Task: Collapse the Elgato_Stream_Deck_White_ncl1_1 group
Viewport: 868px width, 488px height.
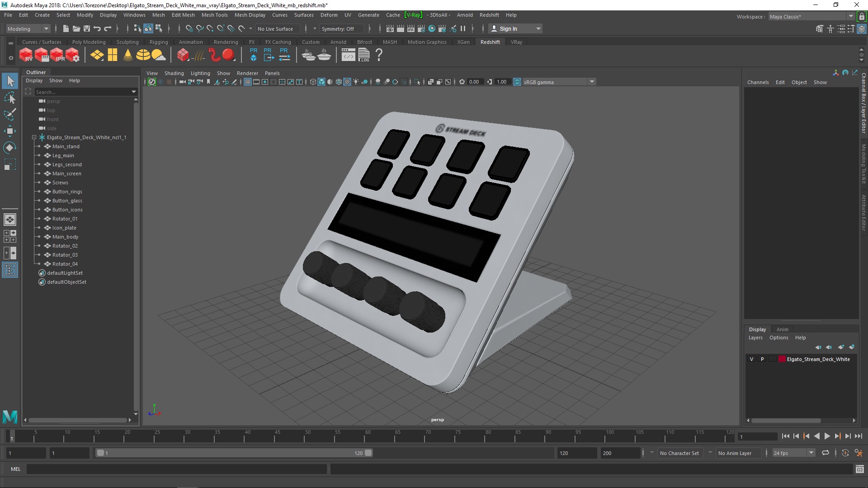Action: (x=34, y=137)
